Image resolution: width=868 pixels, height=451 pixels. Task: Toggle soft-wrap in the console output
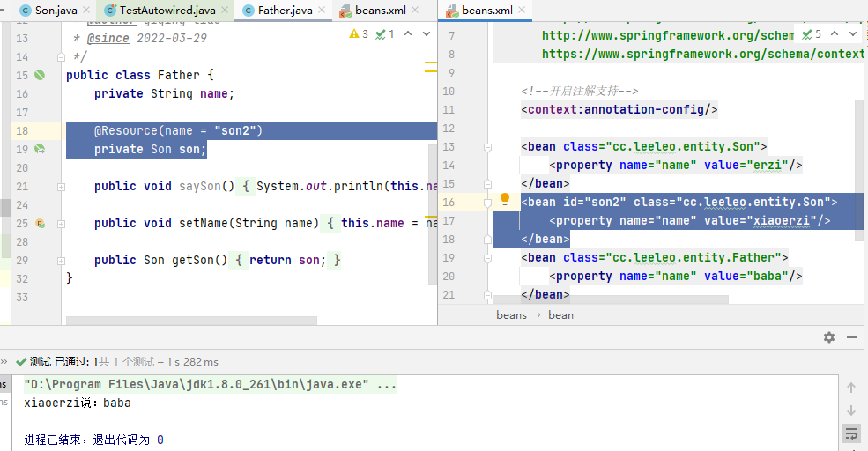(851, 433)
